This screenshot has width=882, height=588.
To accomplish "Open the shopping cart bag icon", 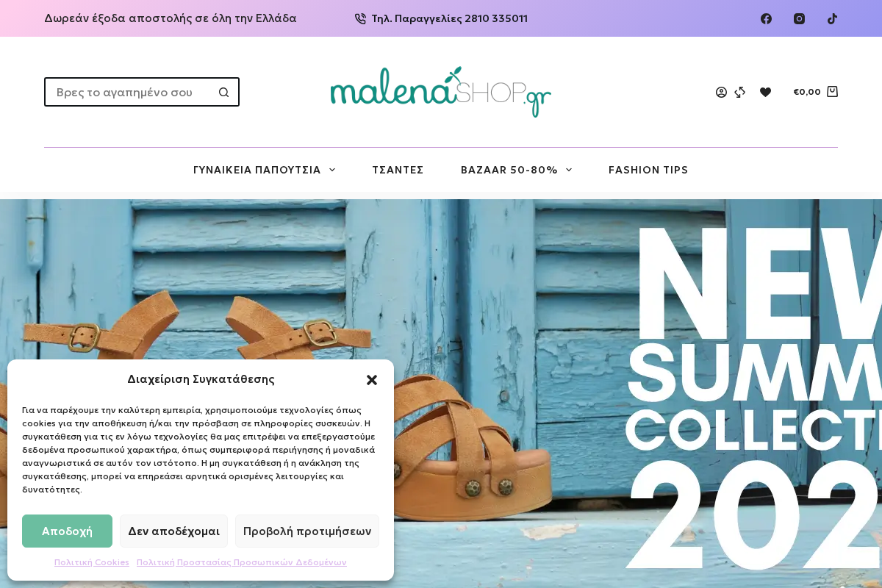I will [832, 92].
